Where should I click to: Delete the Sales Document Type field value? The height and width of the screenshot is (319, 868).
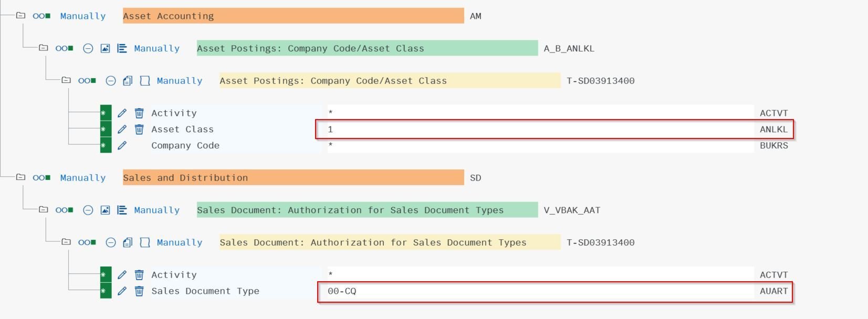139,291
